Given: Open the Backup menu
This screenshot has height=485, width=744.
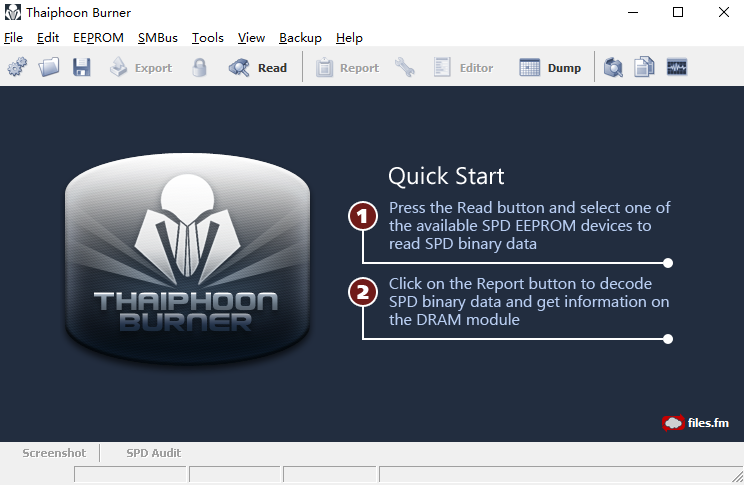Looking at the screenshot, I should pyautogui.click(x=300, y=37).
